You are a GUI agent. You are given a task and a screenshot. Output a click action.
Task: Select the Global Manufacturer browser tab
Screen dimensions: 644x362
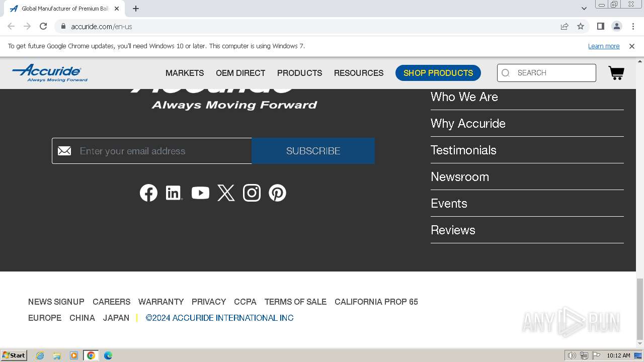(65, 9)
